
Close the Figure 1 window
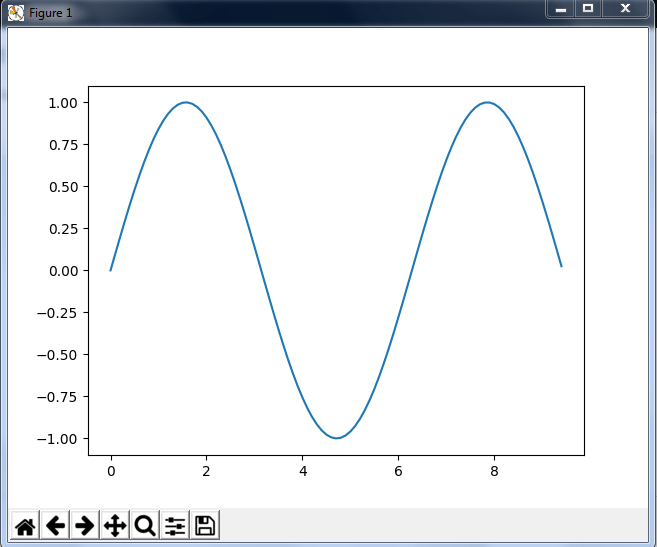point(625,9)
